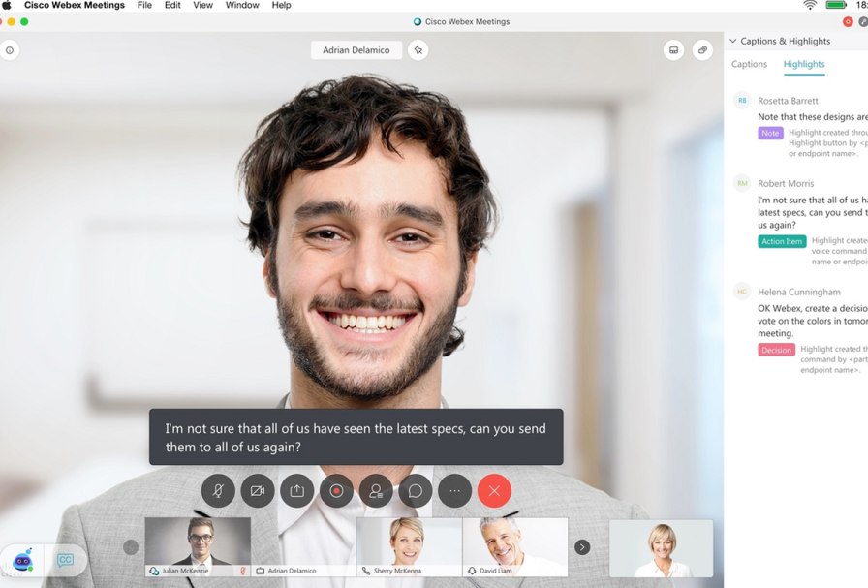
Task: Switch to the Captions tab
Action: click(749, 64)
